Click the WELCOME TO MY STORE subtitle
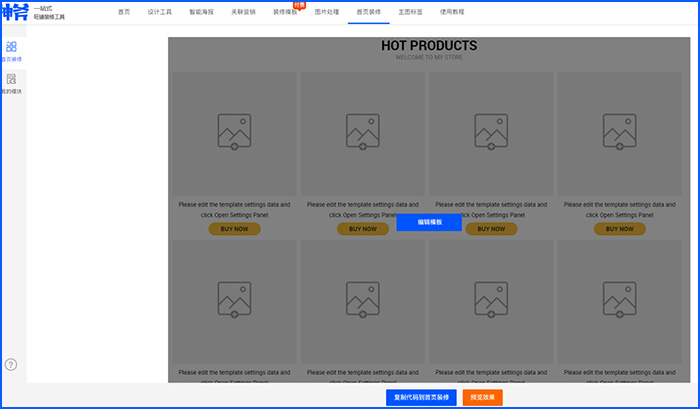The image size is (700, 409). 429,57
